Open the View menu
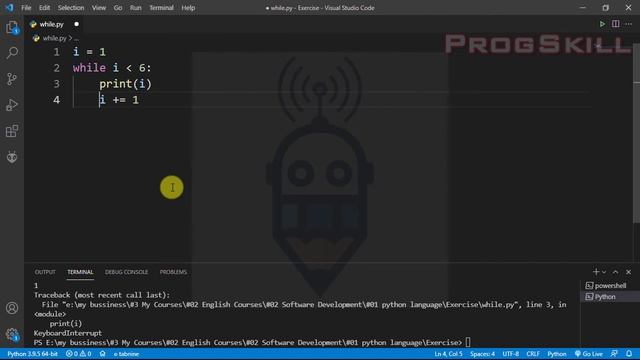 (x=98, y=8)
